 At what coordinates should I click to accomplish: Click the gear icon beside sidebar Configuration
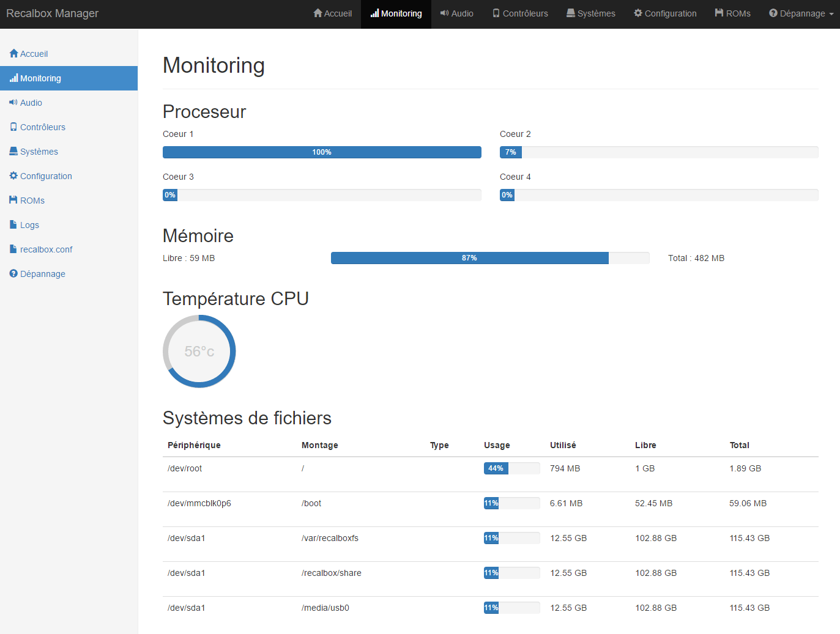(x=13, y=176)
